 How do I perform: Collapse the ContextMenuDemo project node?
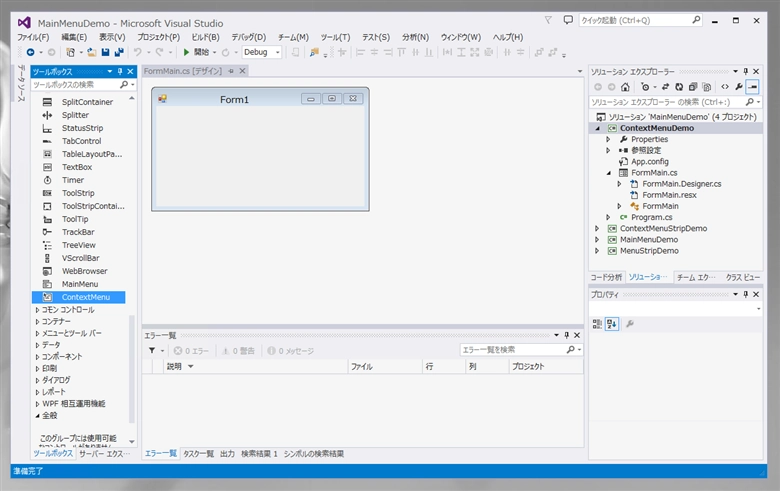[597, 128]
